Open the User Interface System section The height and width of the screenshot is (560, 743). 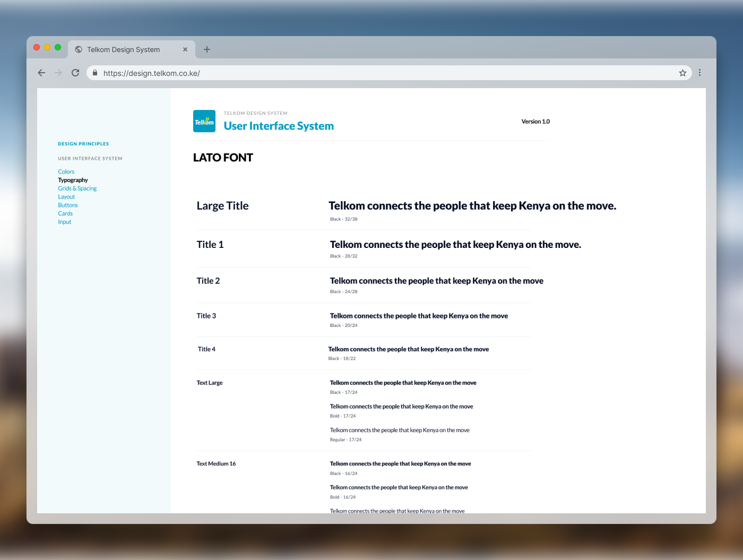(90, 159)
